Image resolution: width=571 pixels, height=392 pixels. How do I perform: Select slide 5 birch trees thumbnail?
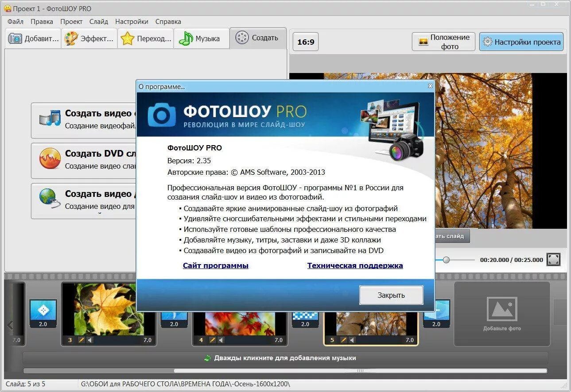(x=371, y=323)
